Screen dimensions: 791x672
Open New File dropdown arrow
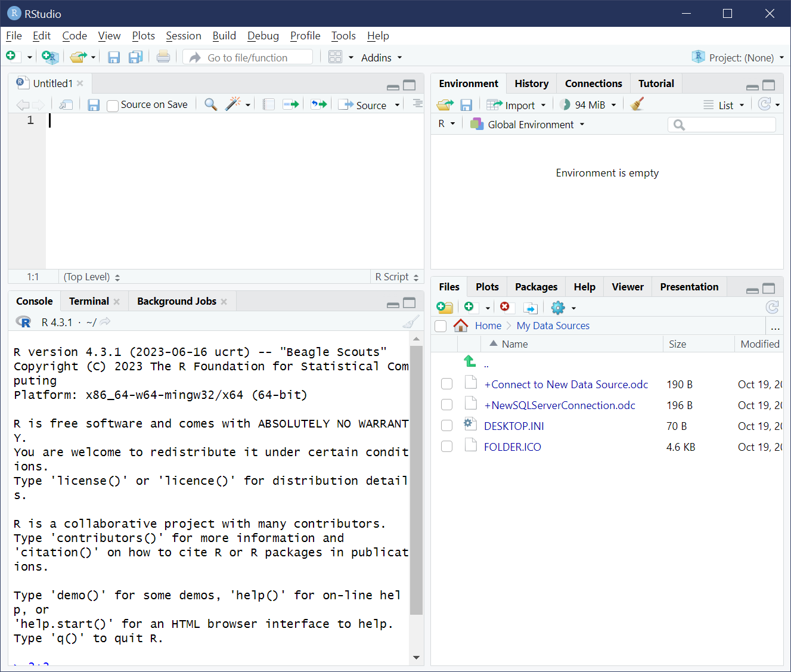click(x=29, y=58)
